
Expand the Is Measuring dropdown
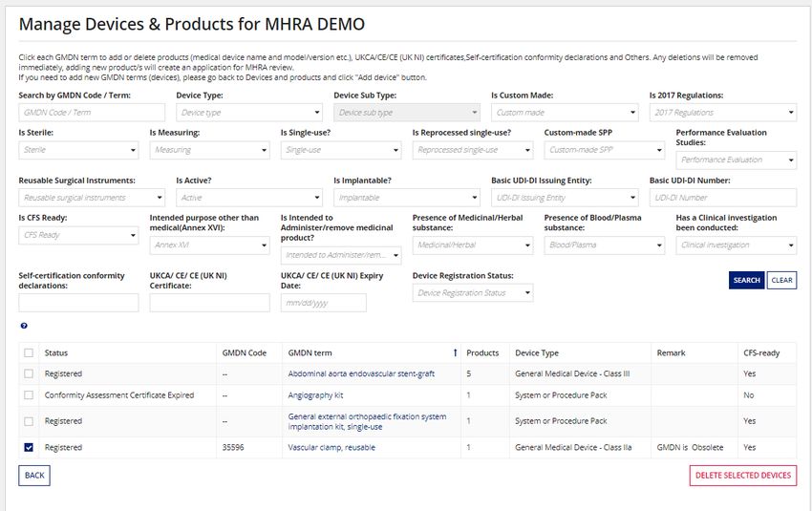(210, 150)
